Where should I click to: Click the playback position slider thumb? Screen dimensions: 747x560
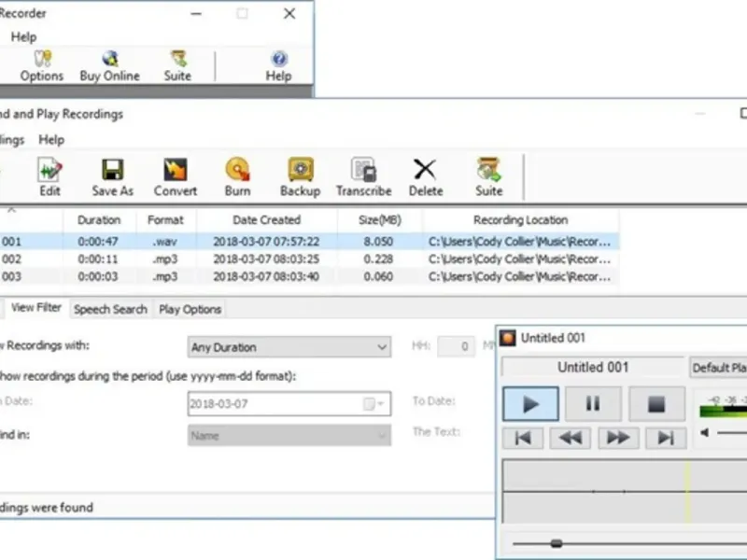(557, 543)
